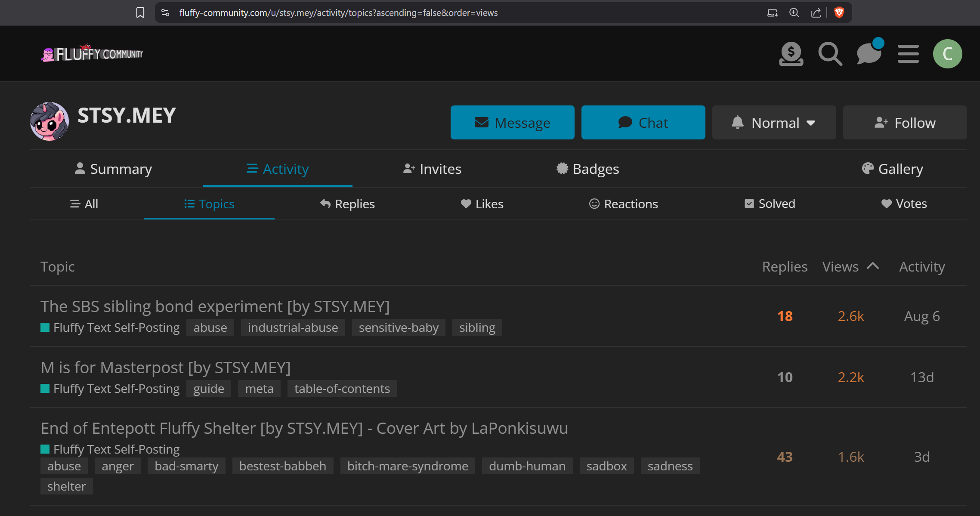Select the Reactions activity sub-tab
Screen dimensions: 980x516
click(623, 204)
